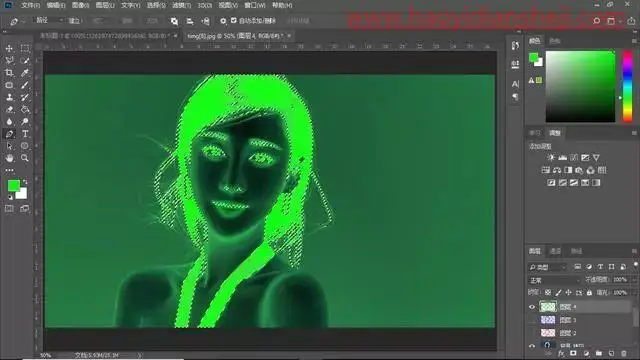Viewport: 640px width, 360px height.
Task: Toggle lock image pixels brush icon
Action: (558, 293)
